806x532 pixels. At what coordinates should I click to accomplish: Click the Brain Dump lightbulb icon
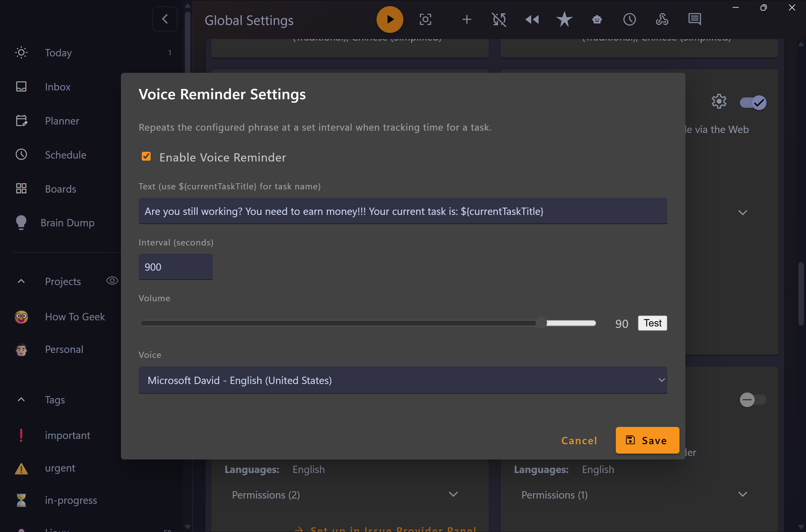click(x=21, y=223)
